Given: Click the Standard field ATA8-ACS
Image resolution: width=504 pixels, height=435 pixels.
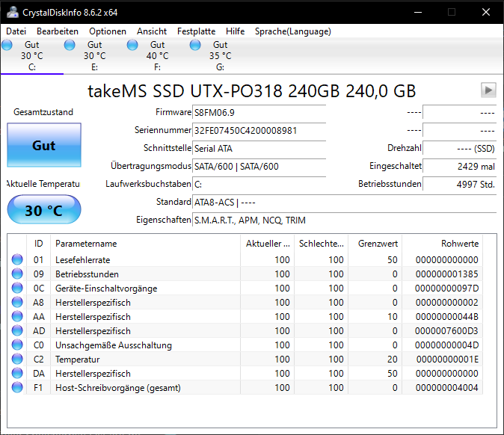Looking at the screenshot, I should tap(344, 203).
